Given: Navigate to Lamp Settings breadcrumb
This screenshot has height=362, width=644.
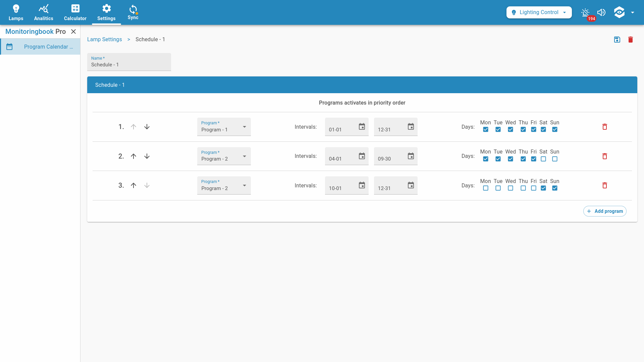Looking at the screenshot, I should [105, 39].
